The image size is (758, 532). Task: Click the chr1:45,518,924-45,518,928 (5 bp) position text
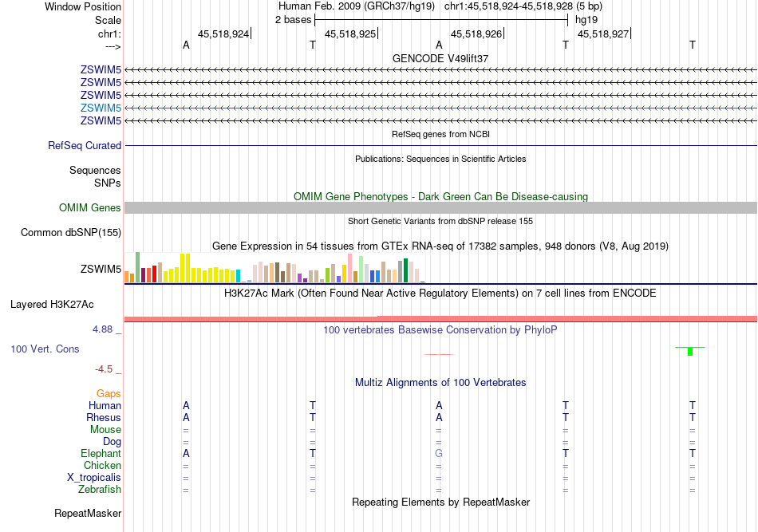tap(523, 6)
